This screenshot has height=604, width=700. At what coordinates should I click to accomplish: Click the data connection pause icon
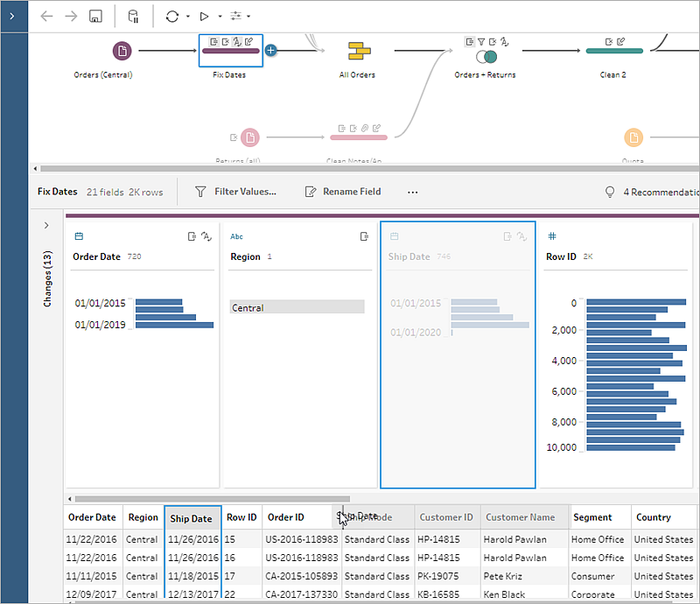(133, 17)
